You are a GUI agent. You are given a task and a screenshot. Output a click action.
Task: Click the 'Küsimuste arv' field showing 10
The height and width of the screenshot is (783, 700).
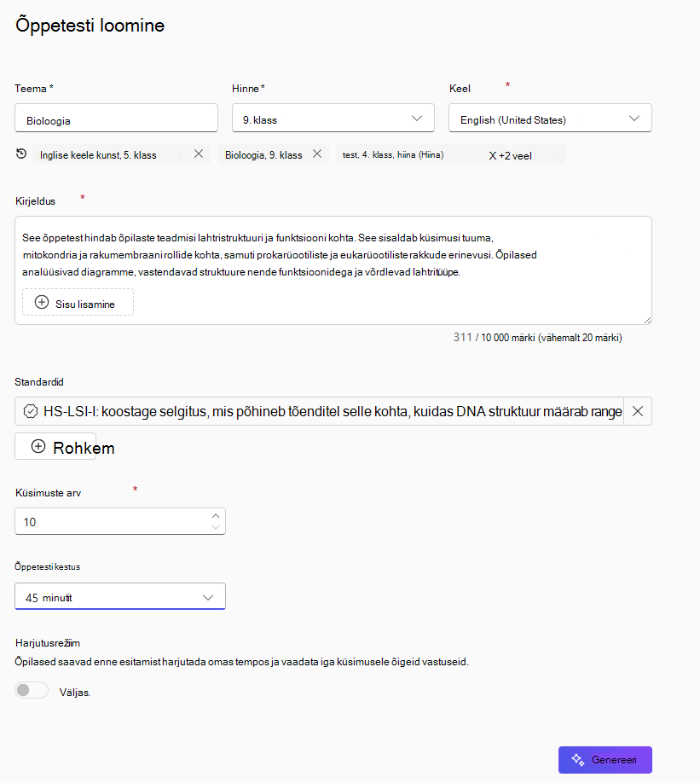[120, 521]
